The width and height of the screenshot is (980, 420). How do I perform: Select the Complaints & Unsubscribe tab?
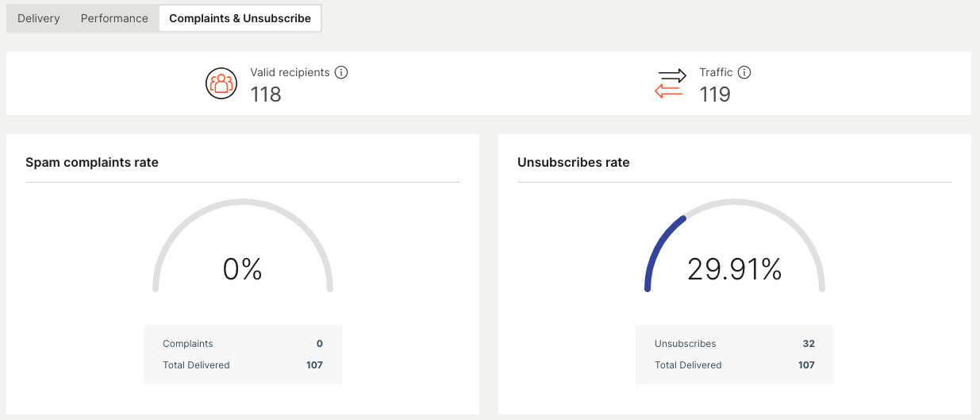240,18
